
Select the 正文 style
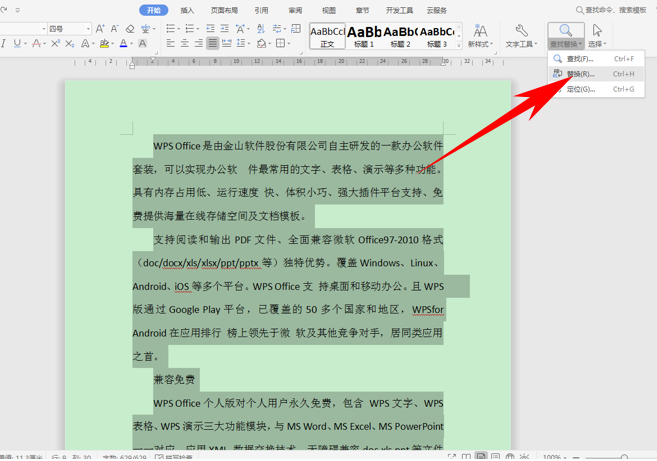(327, 36)
